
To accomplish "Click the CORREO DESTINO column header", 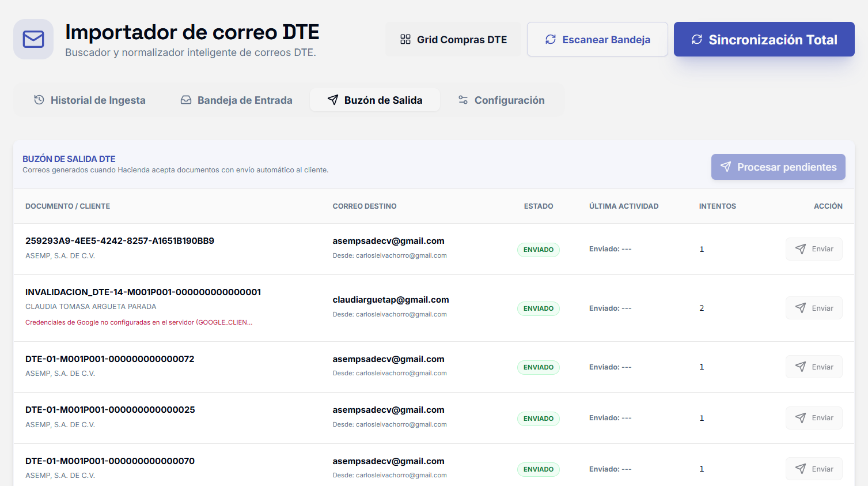I will (365, 206).
